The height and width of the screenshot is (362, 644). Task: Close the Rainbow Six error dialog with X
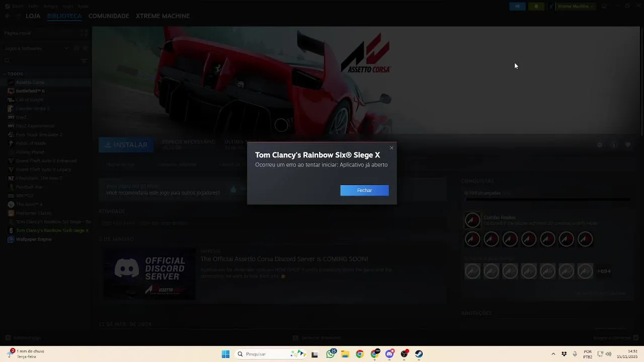391,148
